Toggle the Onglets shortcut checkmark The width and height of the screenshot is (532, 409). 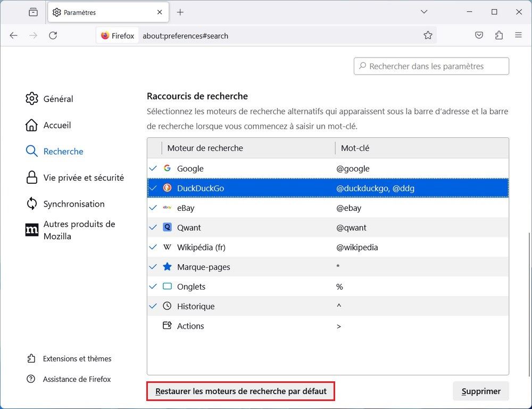pyautogui.click(x=153, y=287)
